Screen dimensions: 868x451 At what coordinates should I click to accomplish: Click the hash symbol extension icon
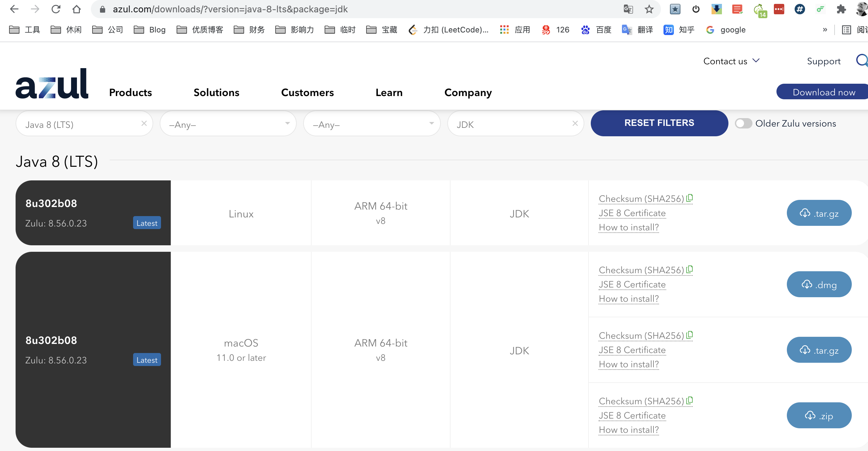click(x=800, y=9)
